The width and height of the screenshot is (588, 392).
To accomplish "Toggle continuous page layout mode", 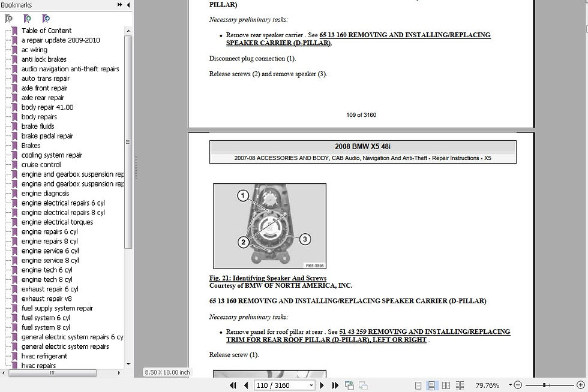I will click(x=431, y=385).
